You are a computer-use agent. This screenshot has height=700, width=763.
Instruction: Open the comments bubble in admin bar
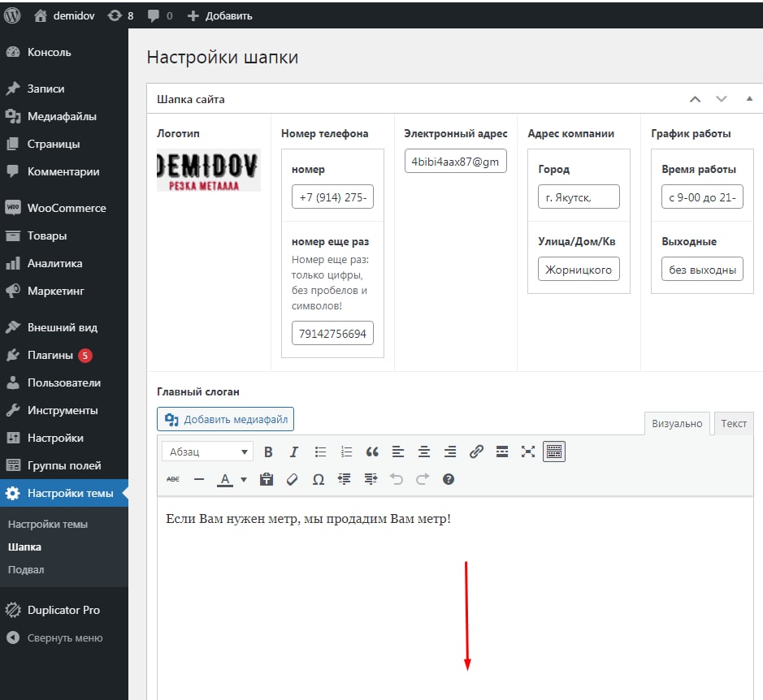(159, 15)
